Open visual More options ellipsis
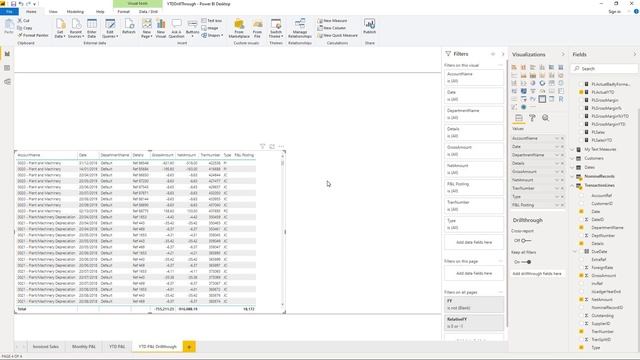This screenshot has width=640, height=360. [x=281, y=146]
